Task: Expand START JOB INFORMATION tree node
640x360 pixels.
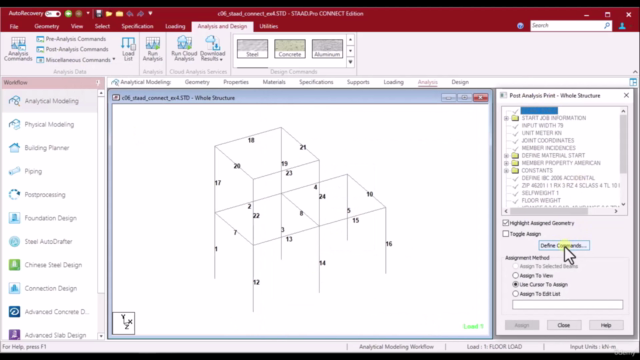Action: pos(506,118)
